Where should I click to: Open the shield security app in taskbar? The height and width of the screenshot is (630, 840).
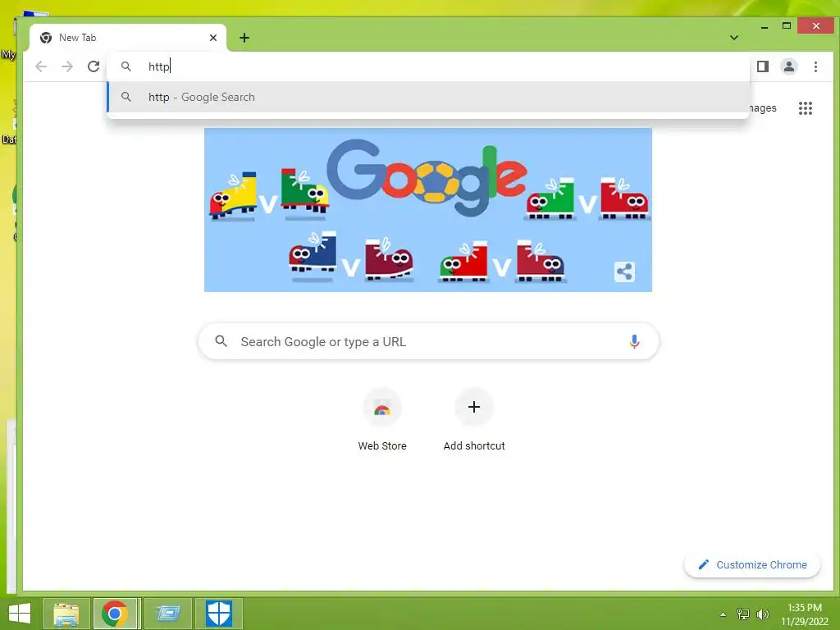pyautogui.click(x=218, y=614)
